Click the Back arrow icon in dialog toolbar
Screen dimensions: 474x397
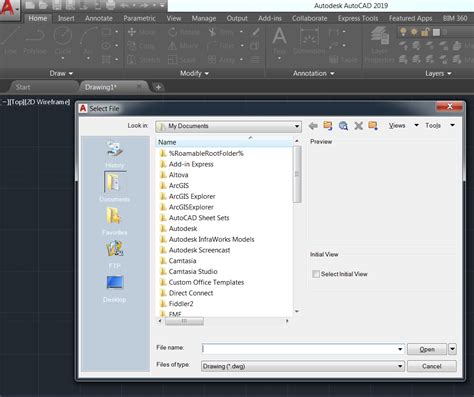(313, 126)
